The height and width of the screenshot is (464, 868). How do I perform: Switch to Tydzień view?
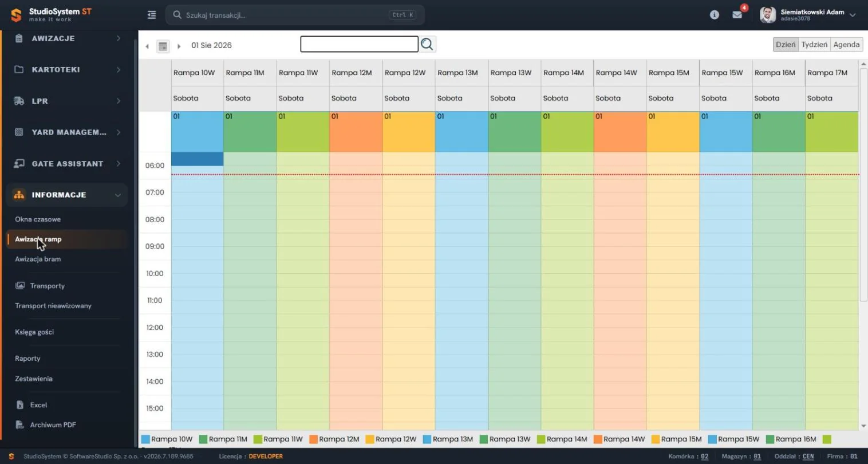tap(814, 45)
